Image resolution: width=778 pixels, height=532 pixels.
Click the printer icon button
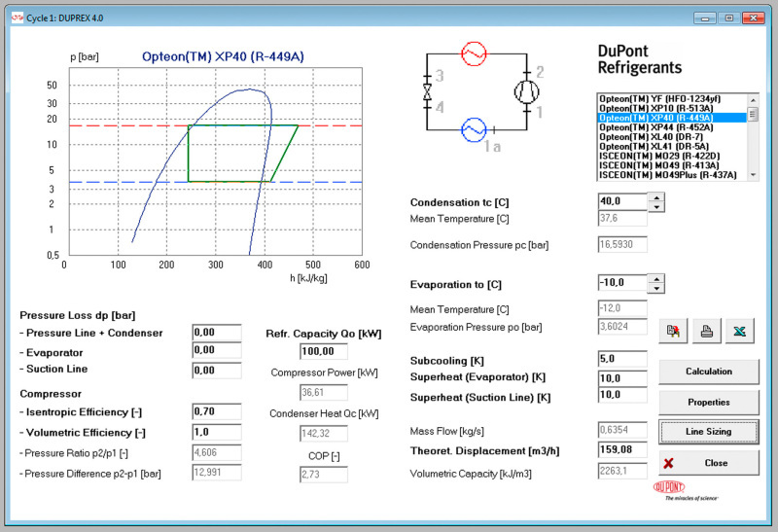pos(707,331)
